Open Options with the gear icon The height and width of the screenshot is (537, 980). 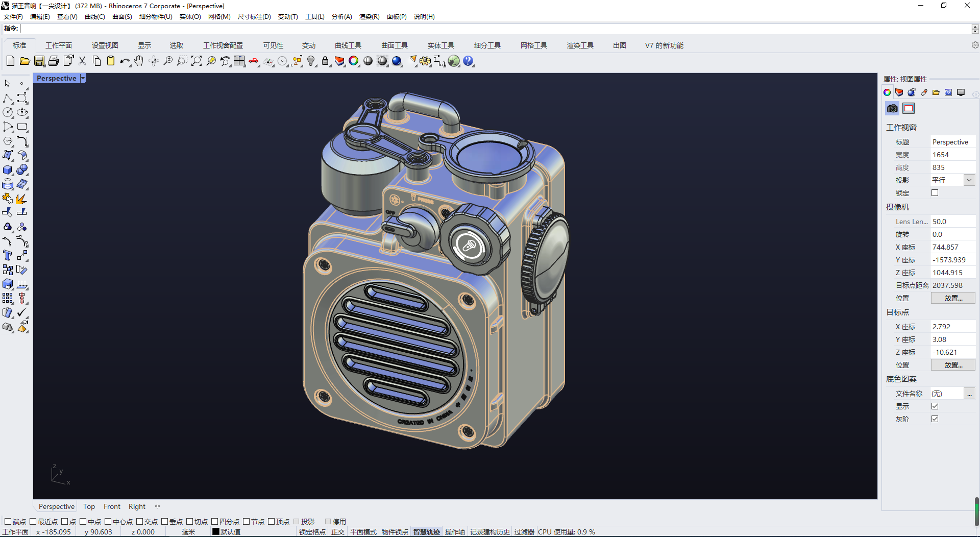(x=425, y=61)
